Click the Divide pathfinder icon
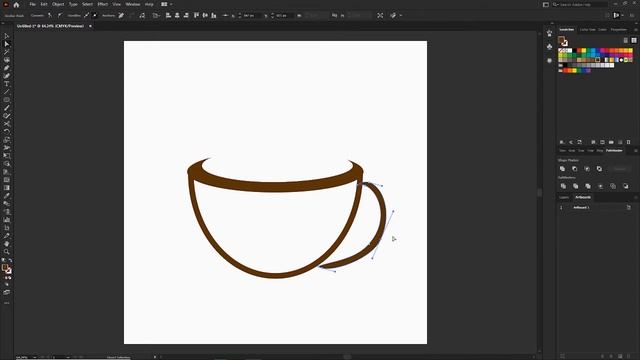Screen dimensions: 640x360 (x=563, y=186)
